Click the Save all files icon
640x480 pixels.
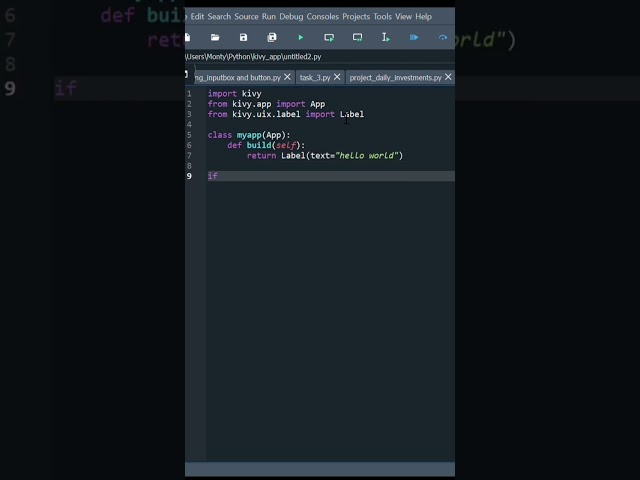[272, 38]
